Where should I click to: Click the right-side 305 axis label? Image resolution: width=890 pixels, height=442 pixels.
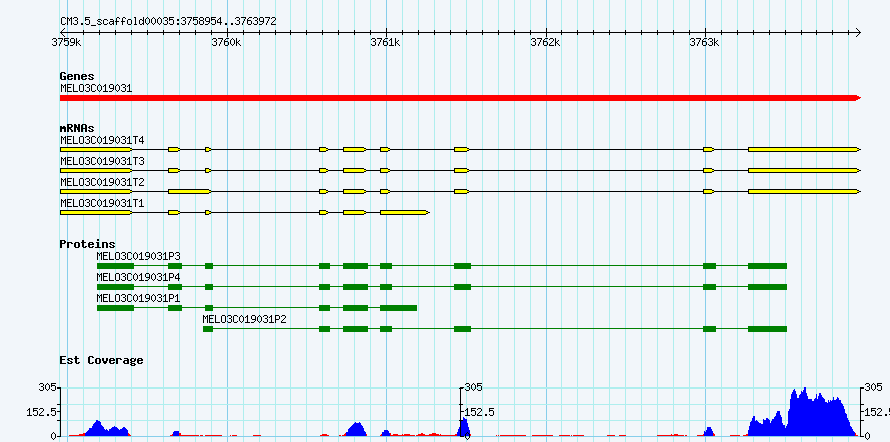tap(874, 388)
